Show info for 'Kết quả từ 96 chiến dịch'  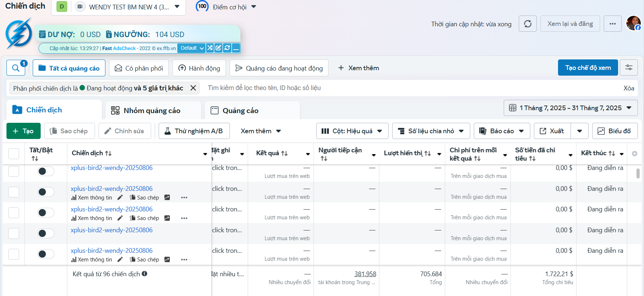pos(145,274)
